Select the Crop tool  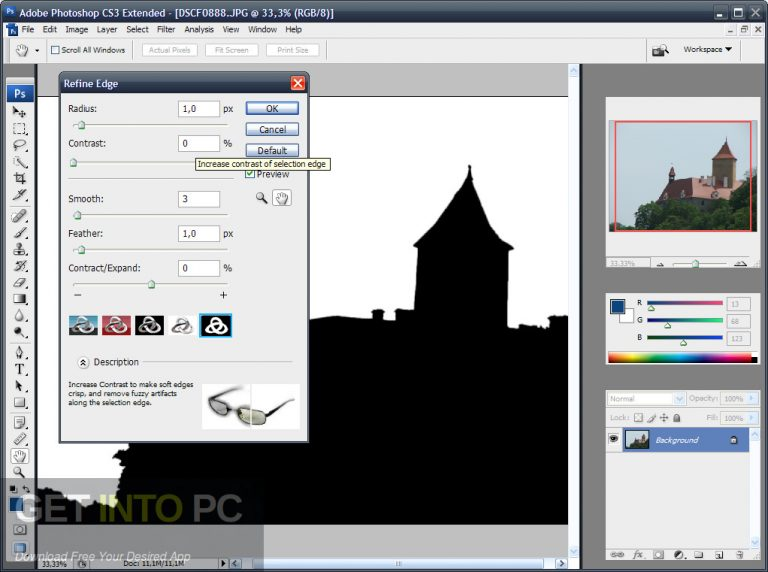pos(19,178)
